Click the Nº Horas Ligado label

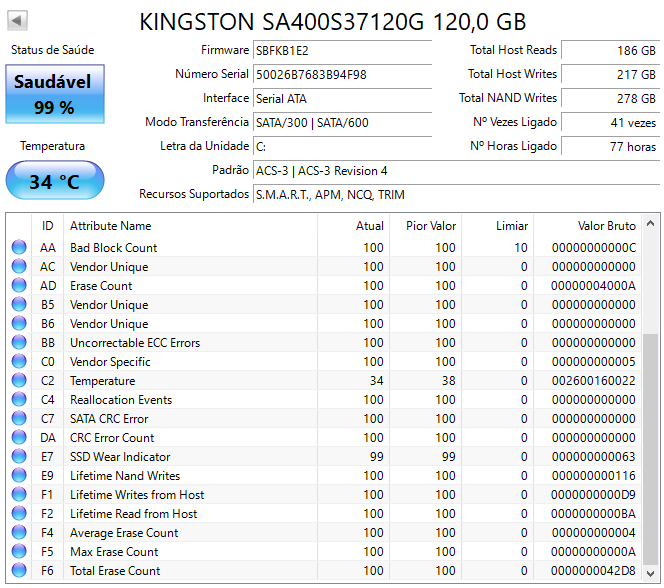pos(513,146)
